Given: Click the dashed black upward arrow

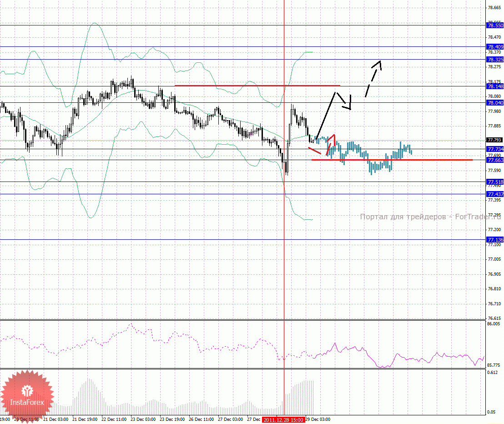Looking at the screenshot, I should 373,77.
